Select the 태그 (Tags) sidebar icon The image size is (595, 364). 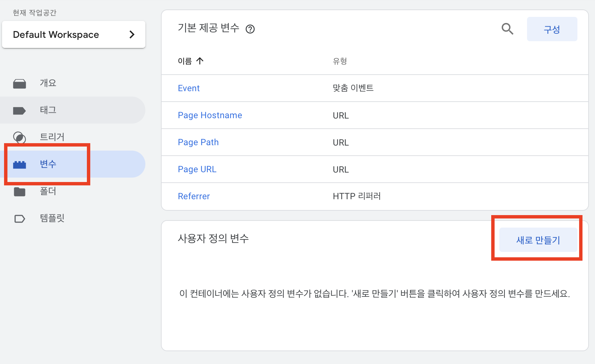20,110
